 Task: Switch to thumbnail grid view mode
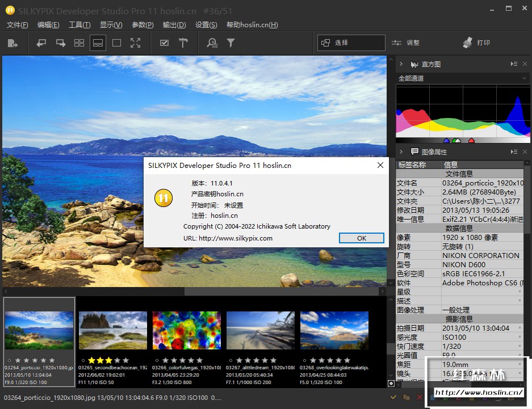(79, 43)
